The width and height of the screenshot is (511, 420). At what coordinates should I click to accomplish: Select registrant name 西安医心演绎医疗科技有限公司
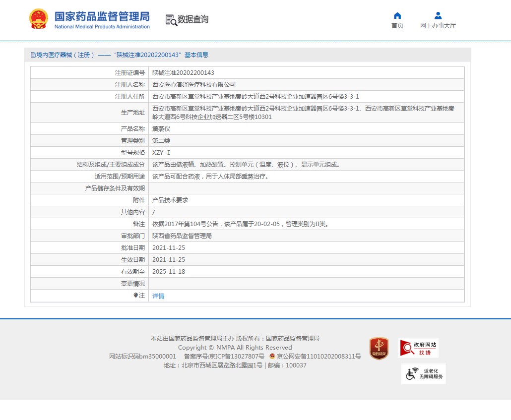(194, 85)
